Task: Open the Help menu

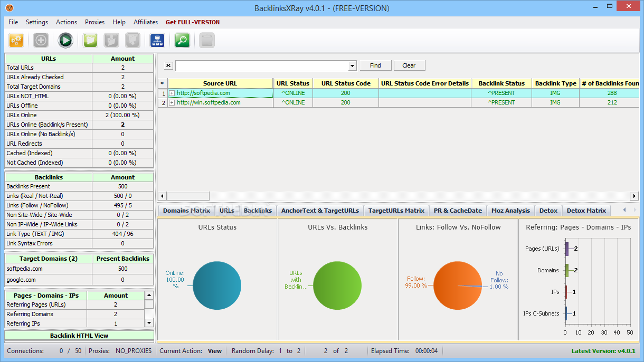Action: pyautogui.click(x=119, y=22)
